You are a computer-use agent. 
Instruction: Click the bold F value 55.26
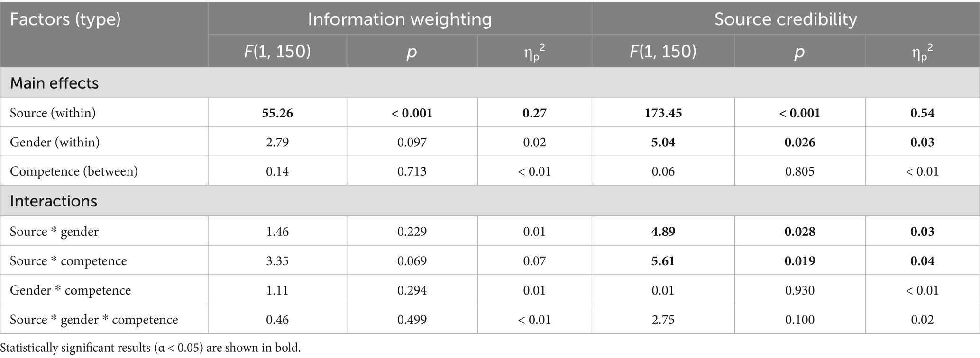pyautogui.click(x=277, y=113)
